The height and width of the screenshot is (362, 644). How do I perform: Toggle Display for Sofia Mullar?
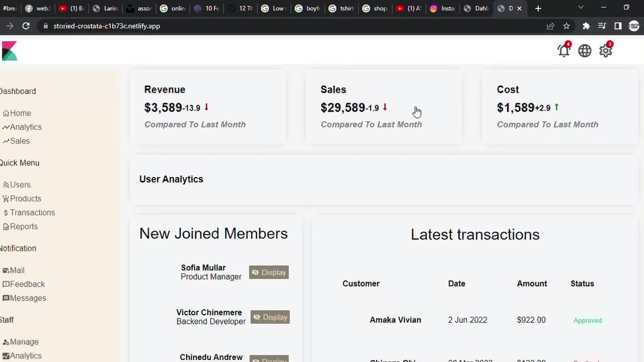pos(269,272)
